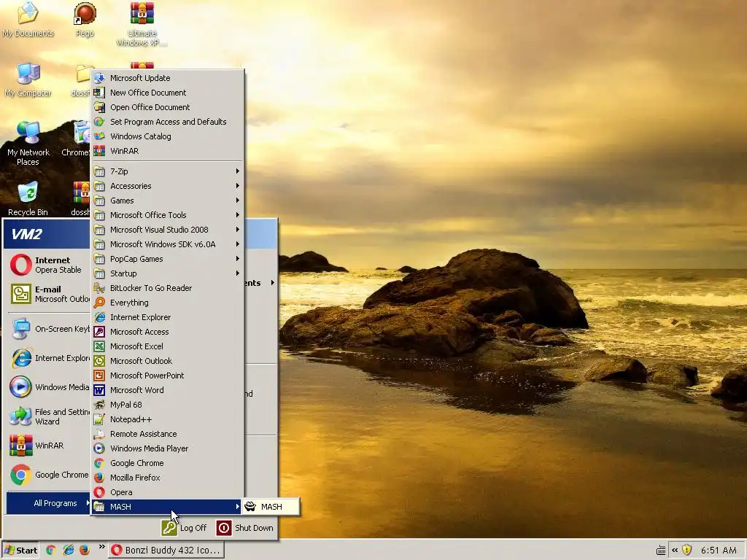The height and width of the screenshot is (560, 747).
Task: Click the All Programs button
Action: point(49,503)
